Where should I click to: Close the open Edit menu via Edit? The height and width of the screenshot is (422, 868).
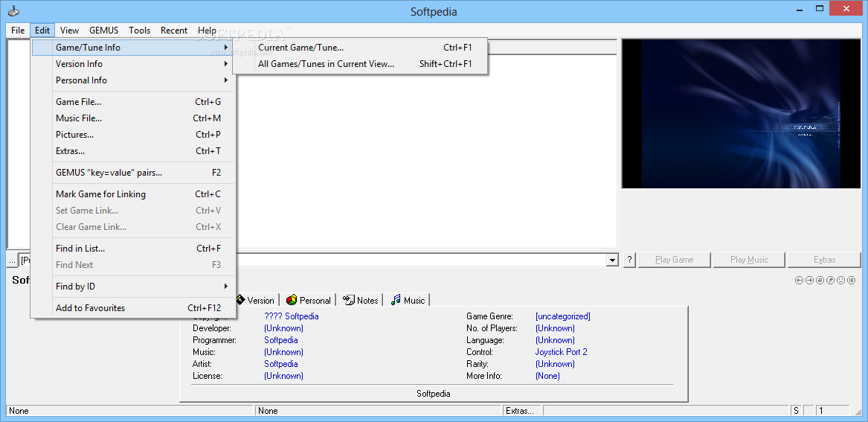[x=42, y=31]
